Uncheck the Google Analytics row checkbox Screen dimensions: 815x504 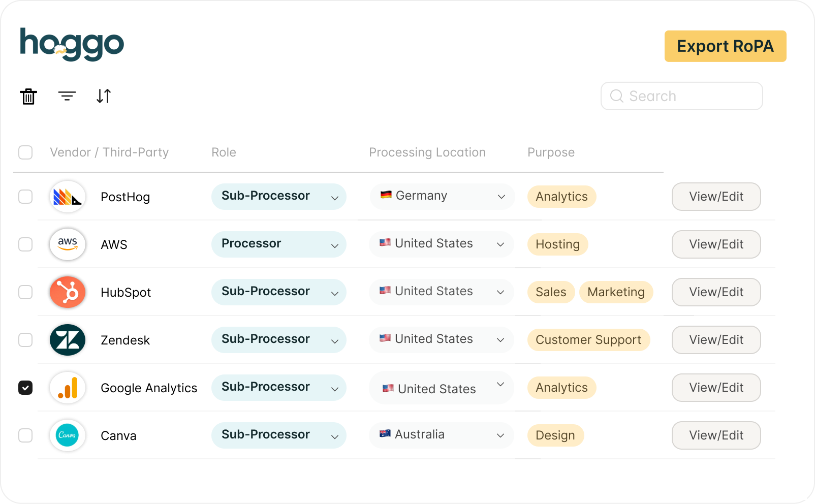(25, 388)
